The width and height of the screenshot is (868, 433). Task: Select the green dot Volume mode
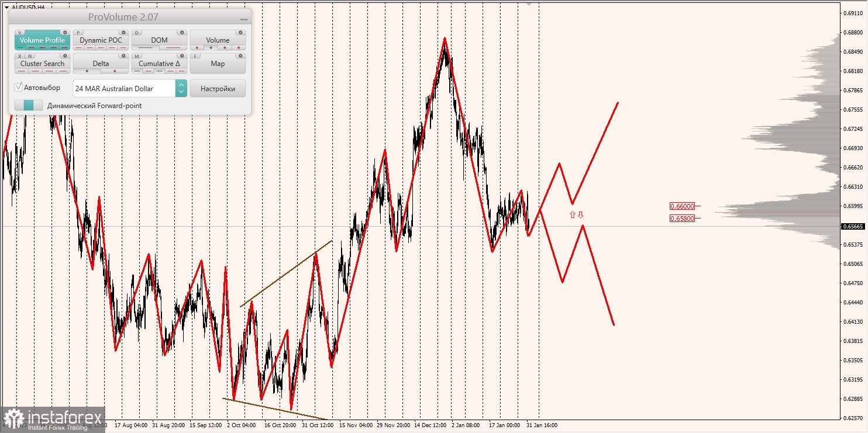(x=211, y=47)
